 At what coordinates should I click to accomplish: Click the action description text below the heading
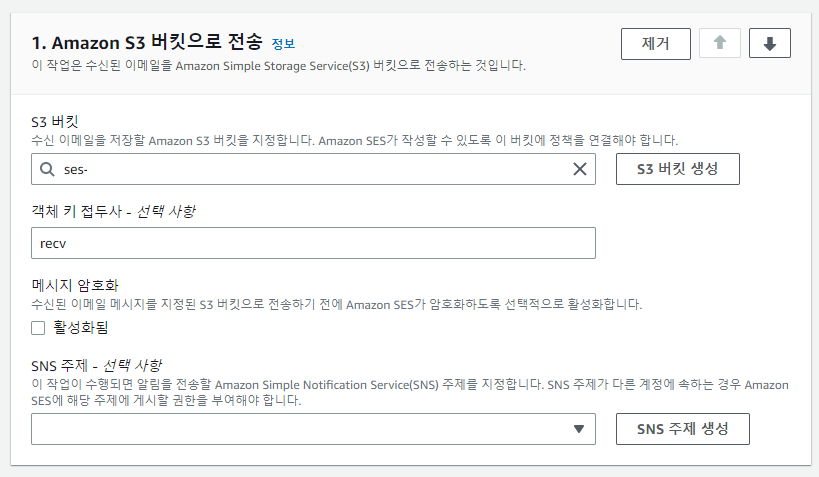click(279, 65)
